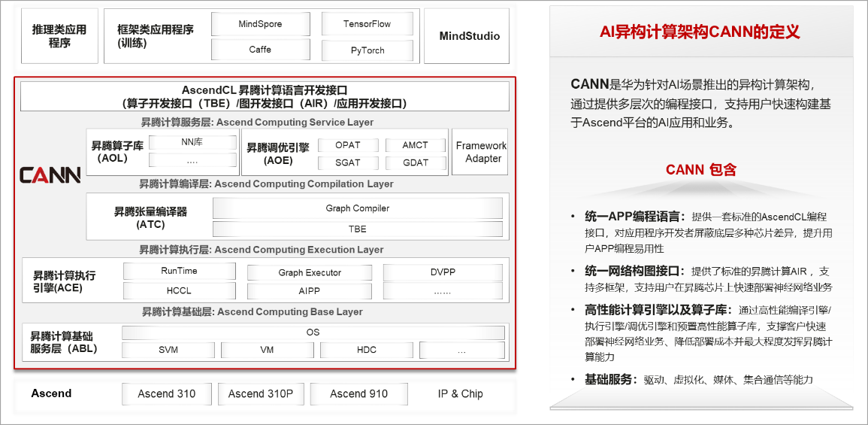868x425 pixels.
Task: Click the Framework Adapter box
Action: click(480, 152)
